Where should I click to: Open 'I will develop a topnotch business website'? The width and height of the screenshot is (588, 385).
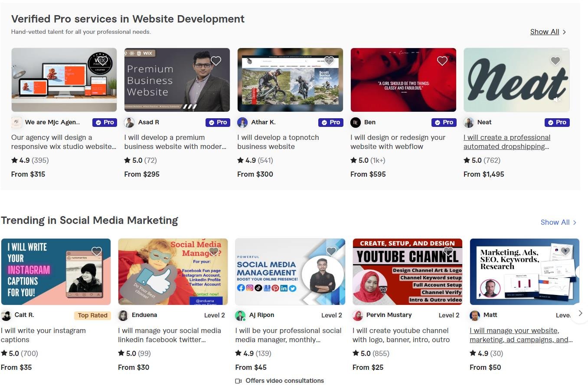click(x=278, y=142)
